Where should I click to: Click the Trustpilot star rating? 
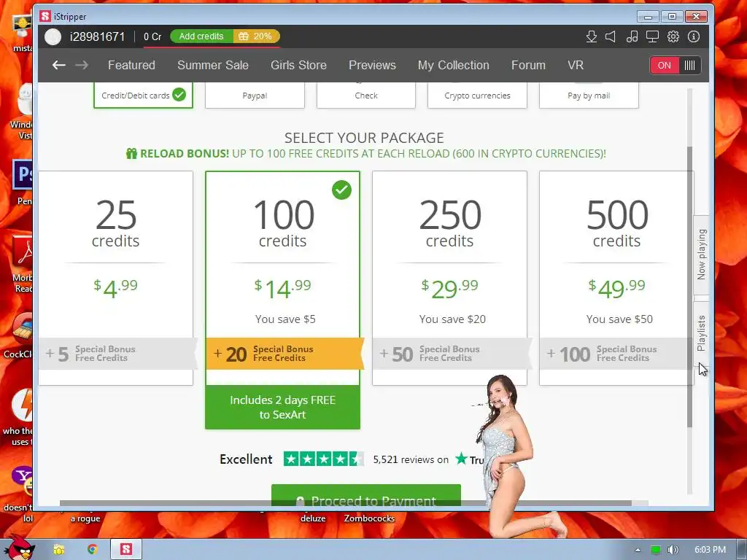click(x=323, y=459)
